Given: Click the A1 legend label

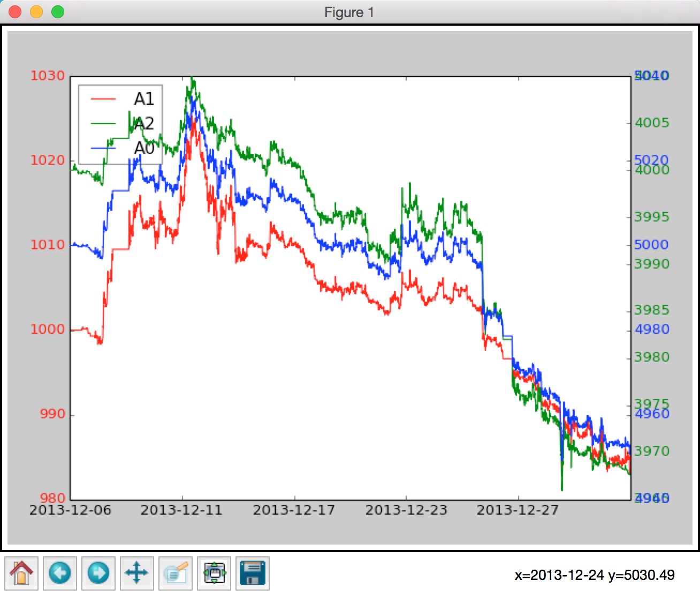Looking at the screenshot, I should click(144, 99).
